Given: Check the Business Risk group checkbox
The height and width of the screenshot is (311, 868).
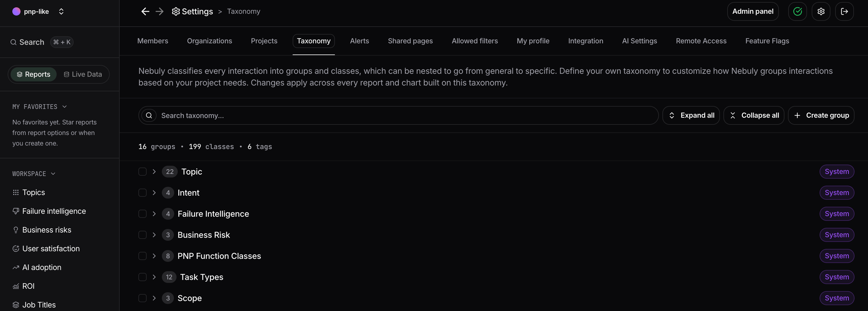Looking at the screenshot, I should click(x=143, y=235).
